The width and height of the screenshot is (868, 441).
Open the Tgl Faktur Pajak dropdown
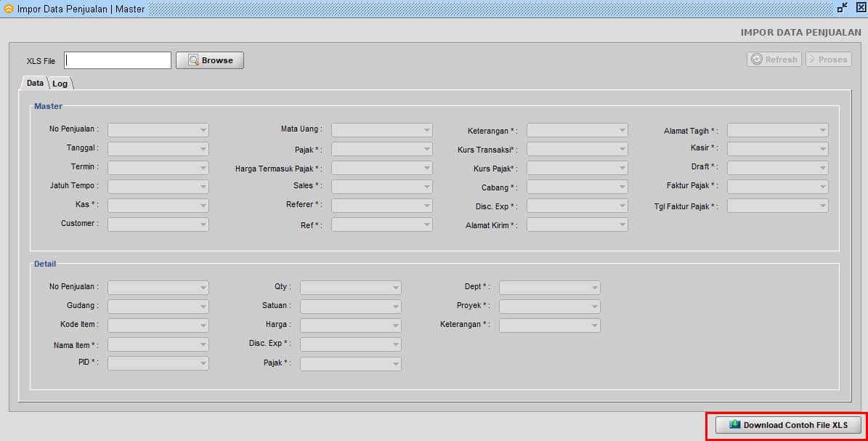click(x=778, y=206)
